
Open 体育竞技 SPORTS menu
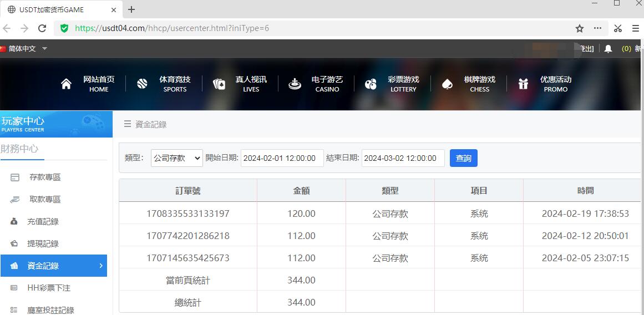[x=175, y=84]
